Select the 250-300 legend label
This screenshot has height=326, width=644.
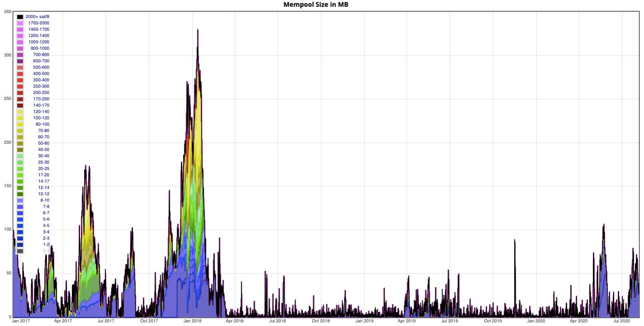point(41,86)
